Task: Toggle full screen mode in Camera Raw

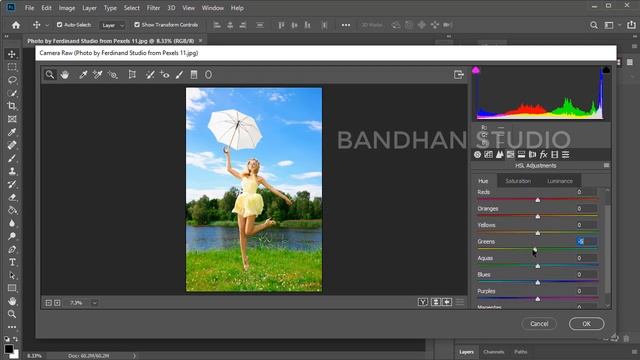Action: [x=458, y=75]
